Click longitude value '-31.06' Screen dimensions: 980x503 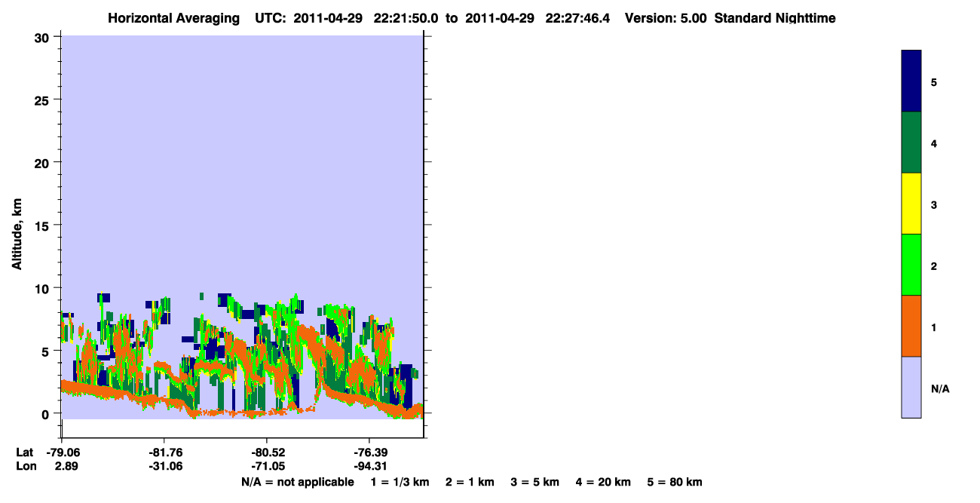[x=164, y=466]
